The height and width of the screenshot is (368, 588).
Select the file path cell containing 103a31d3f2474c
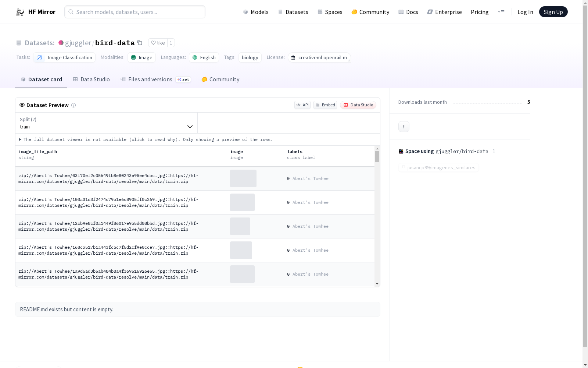121,202
